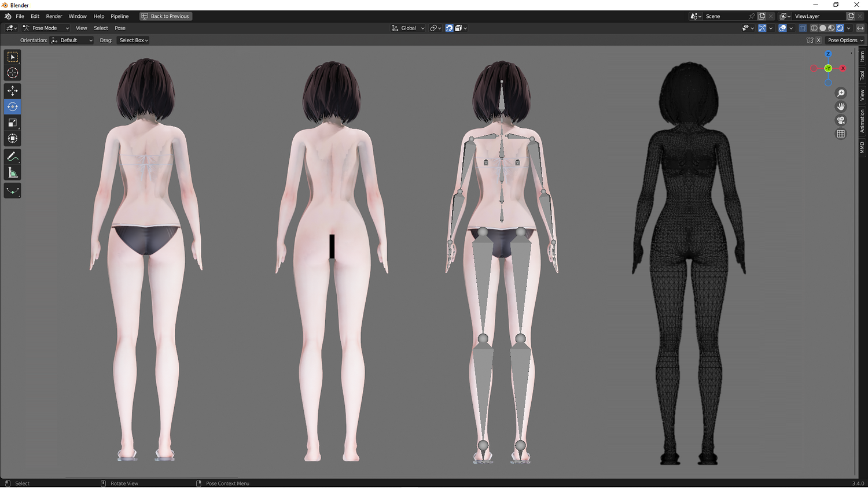Expand the Orientation Default dropdown
The image size is (868, 488).
pyautogui.click(x=72, y=40)
